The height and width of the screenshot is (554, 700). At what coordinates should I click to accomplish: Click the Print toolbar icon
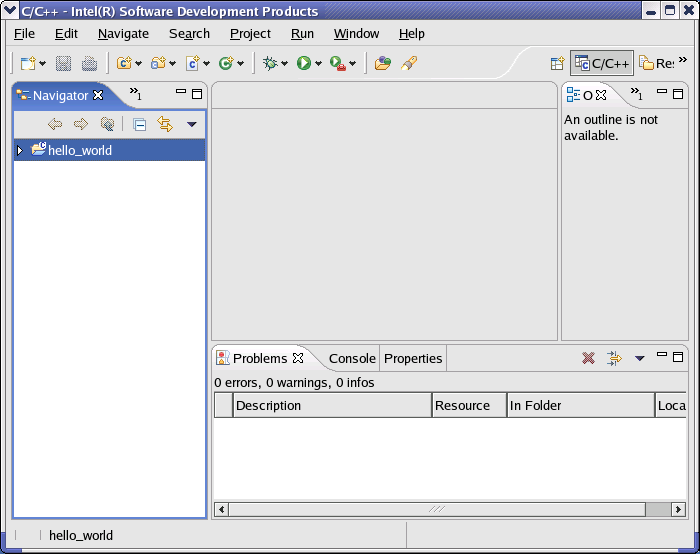89,63
